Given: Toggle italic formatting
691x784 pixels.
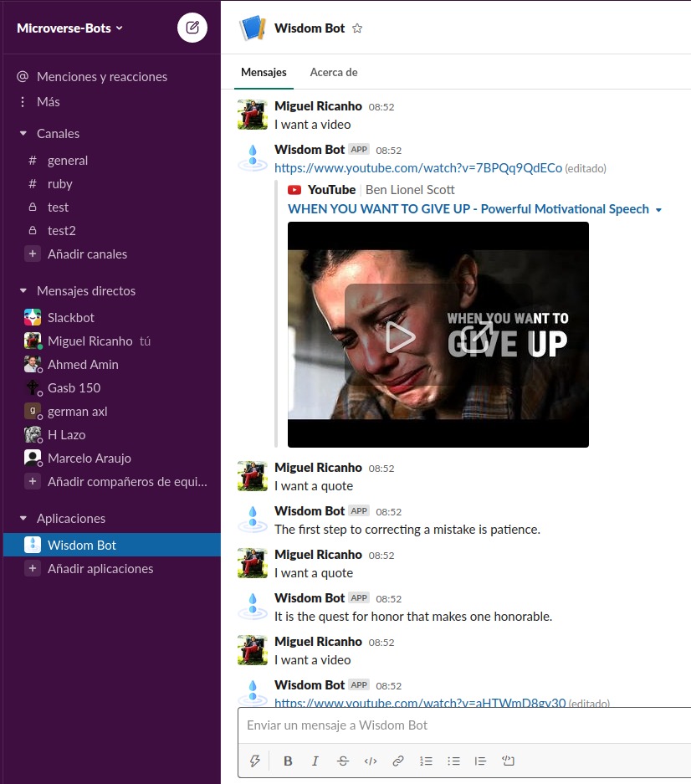Looking at the screenshot, I should [x=315, y=761].
